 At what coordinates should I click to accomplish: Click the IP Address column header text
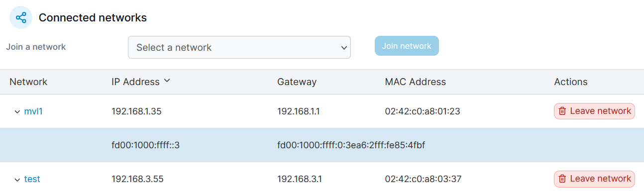point(136,82)
